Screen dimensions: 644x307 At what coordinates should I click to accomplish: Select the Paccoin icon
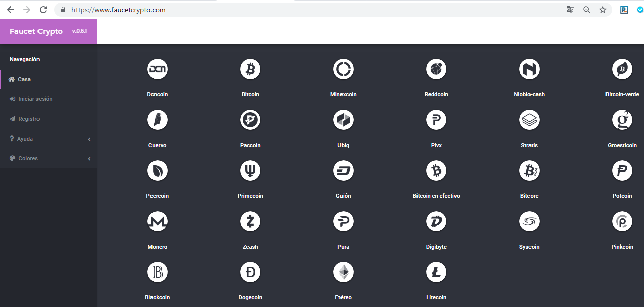[250, 120]
